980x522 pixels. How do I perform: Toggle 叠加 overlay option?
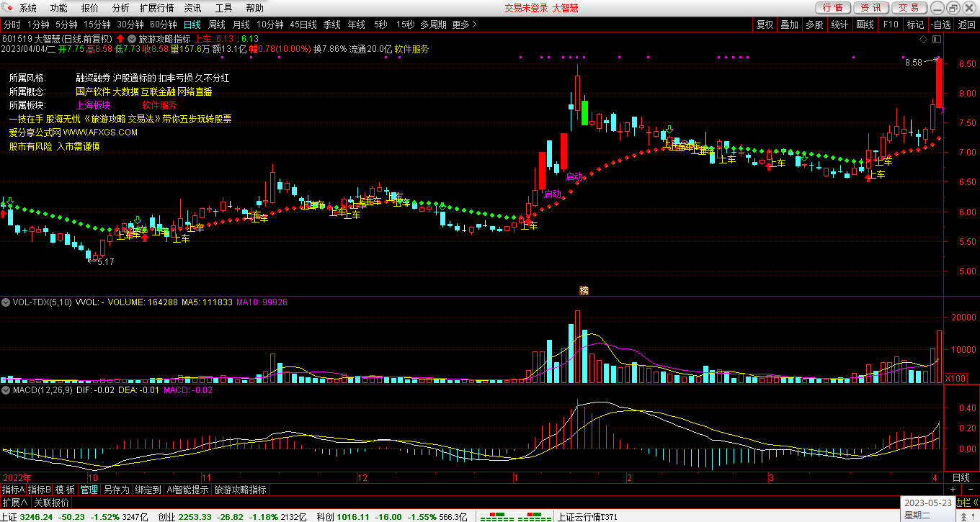point(790,24)
